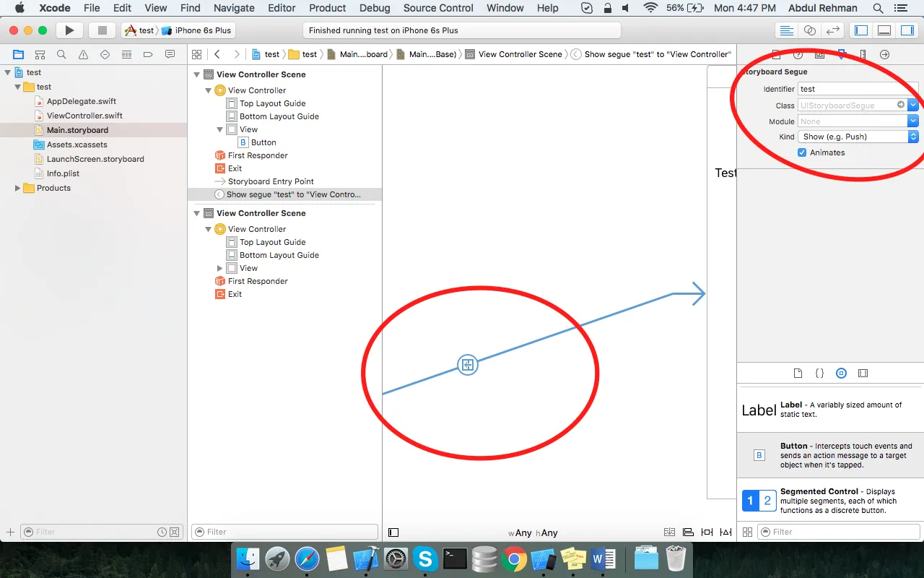Viewport: 924px width, 578px height.
Task: Focus the object library Filter field
Action: pyautogui.click(x=839, y=532)
